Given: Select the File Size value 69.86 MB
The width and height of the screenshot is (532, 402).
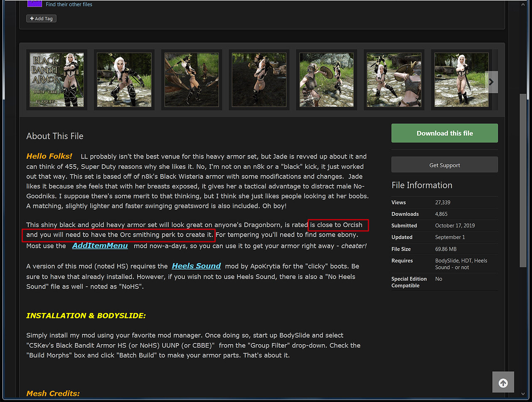Looking at the screenshot, I should pyautogui.click(x=446, y=249).
